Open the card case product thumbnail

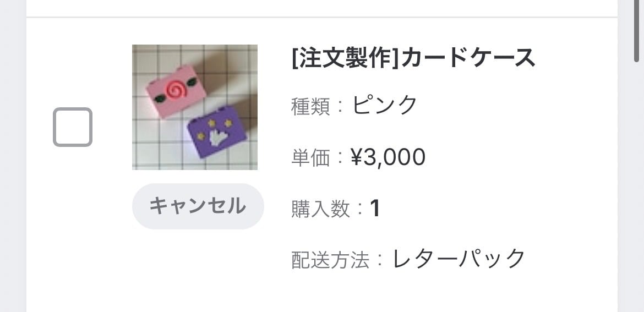tap(195, 107)
